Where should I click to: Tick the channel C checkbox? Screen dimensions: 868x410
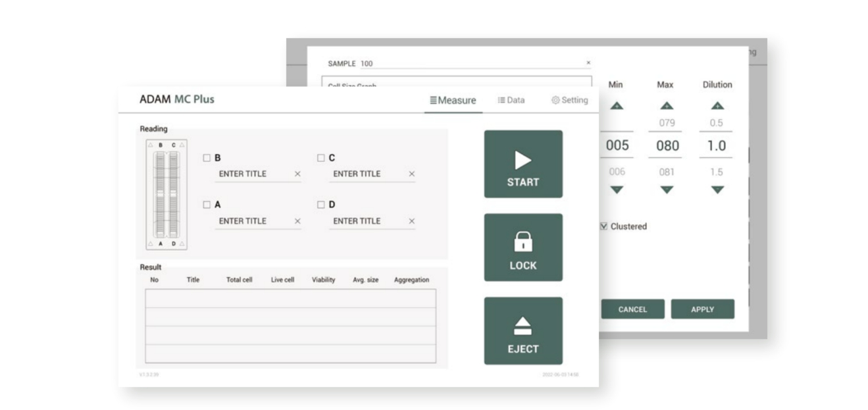coord(321,158)
